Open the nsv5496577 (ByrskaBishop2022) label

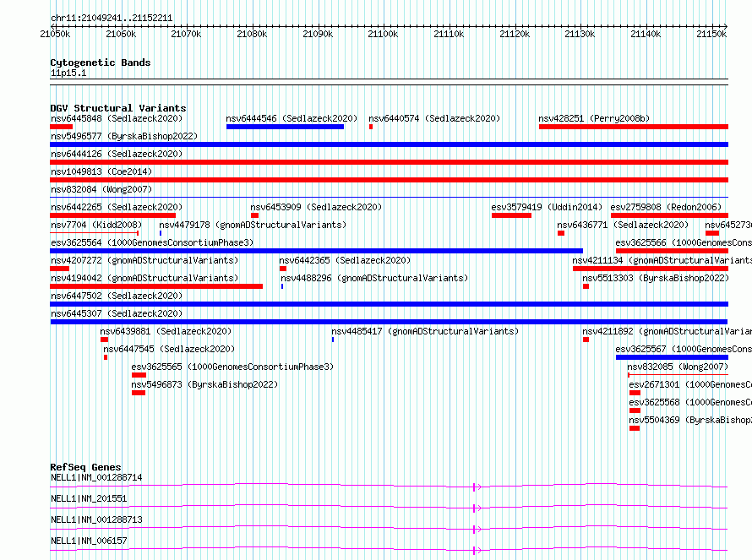coord(124,136)
